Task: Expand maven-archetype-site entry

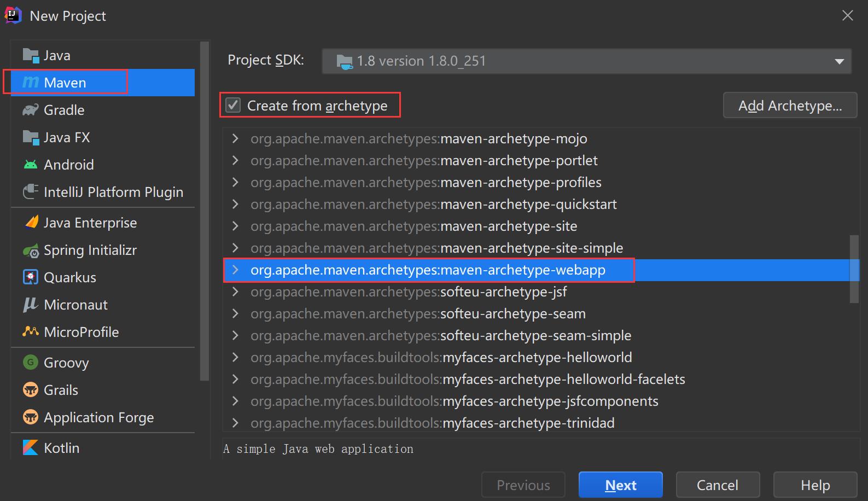Action: coord(235,226)
